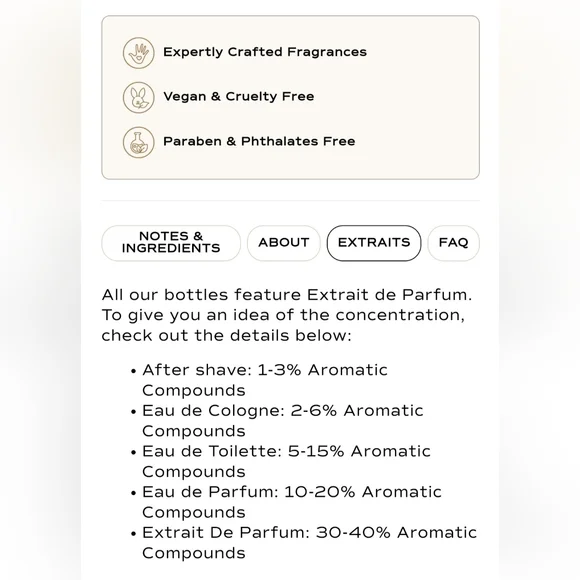Click the perfume flask icon
Image resolution: width=580 pixels, height=580 pixels.
pos(139,142)
